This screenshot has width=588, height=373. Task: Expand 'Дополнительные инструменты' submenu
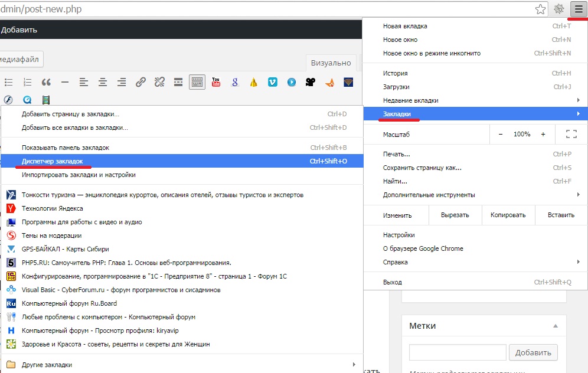coord(429,195)
